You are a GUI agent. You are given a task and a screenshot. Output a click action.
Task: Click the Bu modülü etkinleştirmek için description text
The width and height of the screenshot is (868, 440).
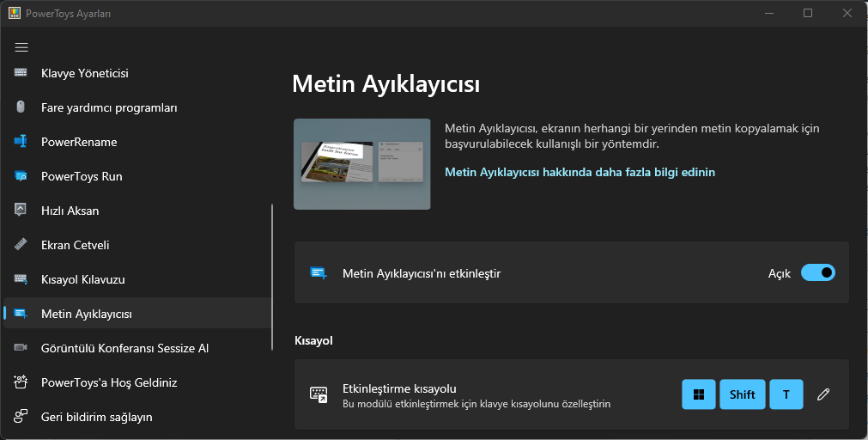pos(476,404)
